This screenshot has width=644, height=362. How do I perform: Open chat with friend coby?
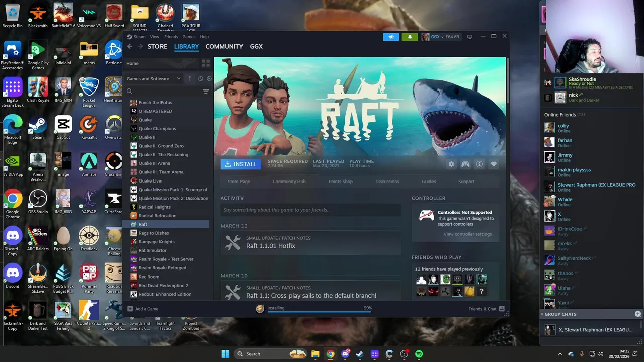591,128
